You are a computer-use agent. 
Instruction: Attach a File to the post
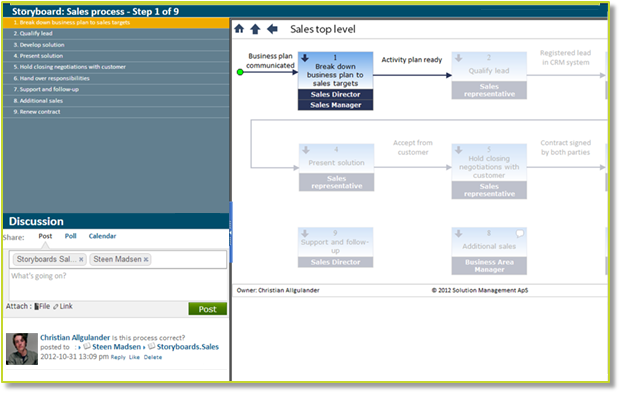pyautogui.click(x=42, y=306)
